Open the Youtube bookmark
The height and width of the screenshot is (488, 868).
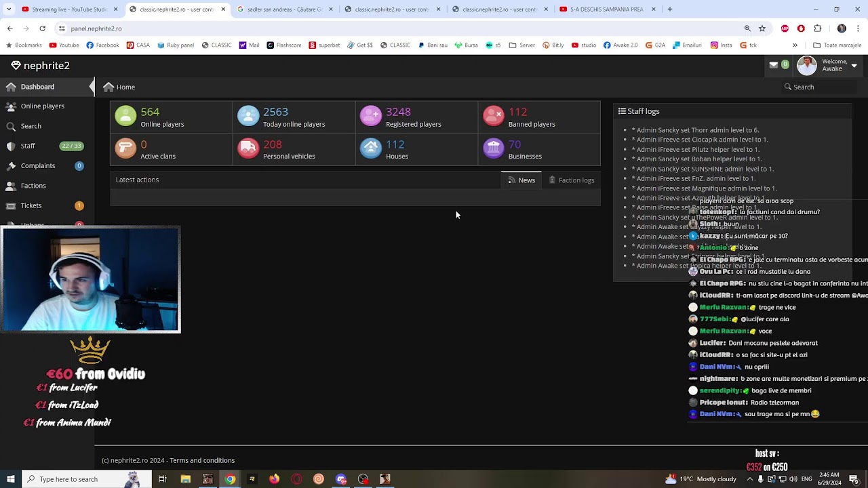64,45
